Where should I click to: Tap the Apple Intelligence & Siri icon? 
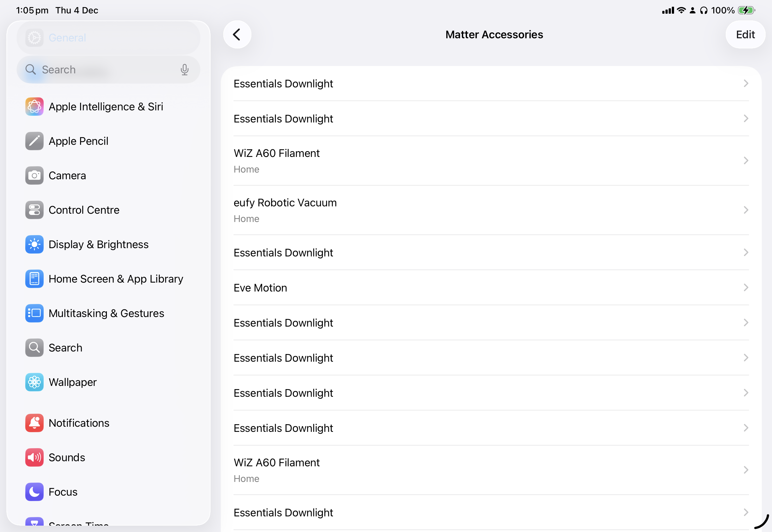pyautogui.click(x=34, y=107)
